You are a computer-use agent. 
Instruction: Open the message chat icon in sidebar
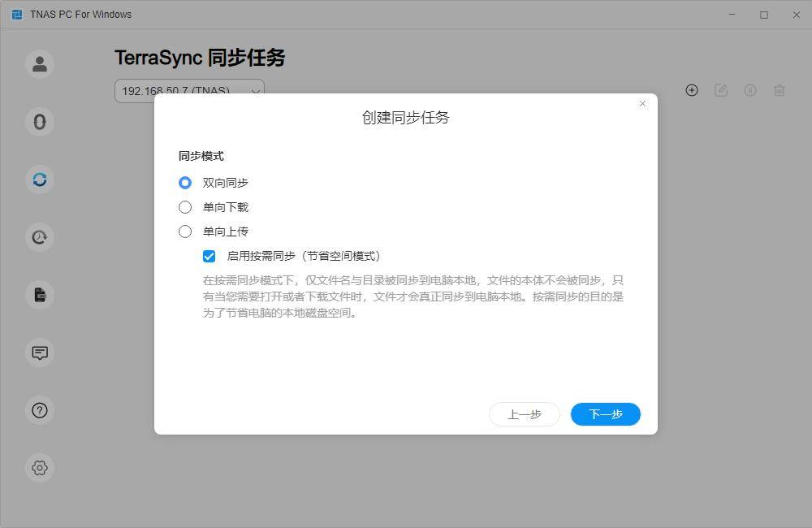(40, 353)
